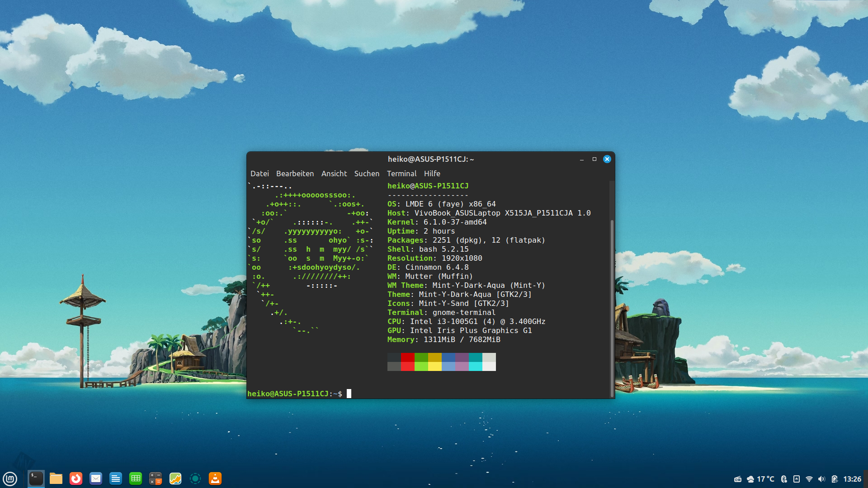Click the 'CPU: Intel i3-1005G1' line
This screenshot has height=488, width=868.
coord(467,321)
